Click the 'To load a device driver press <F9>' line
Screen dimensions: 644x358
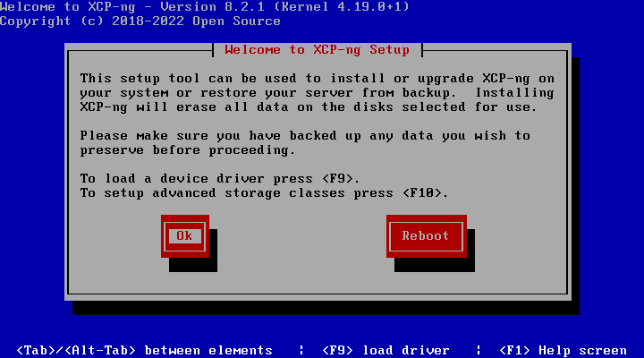(x=220, y=179)
